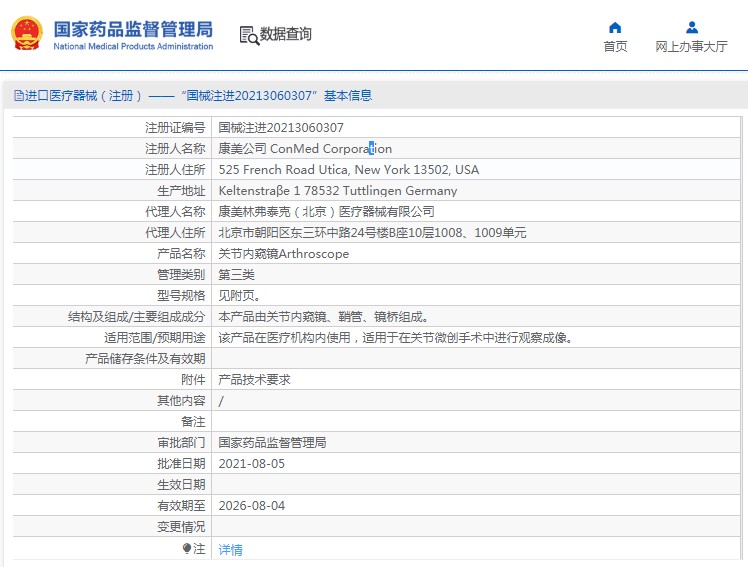Select management class 第三类

pos(237,275)
